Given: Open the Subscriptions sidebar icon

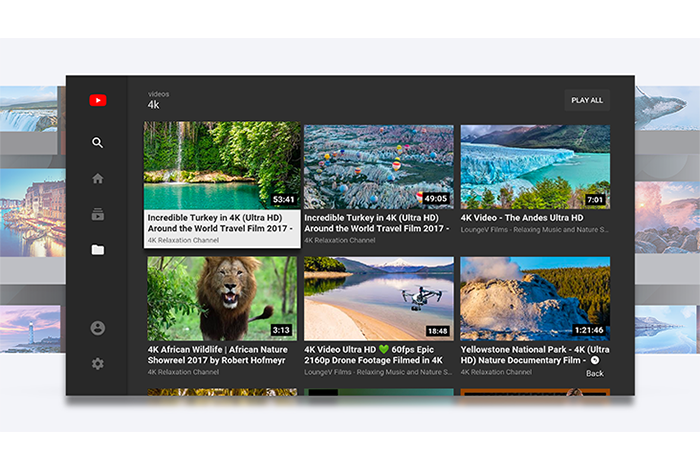Looking at the screenshot, I should pos(97,214).
